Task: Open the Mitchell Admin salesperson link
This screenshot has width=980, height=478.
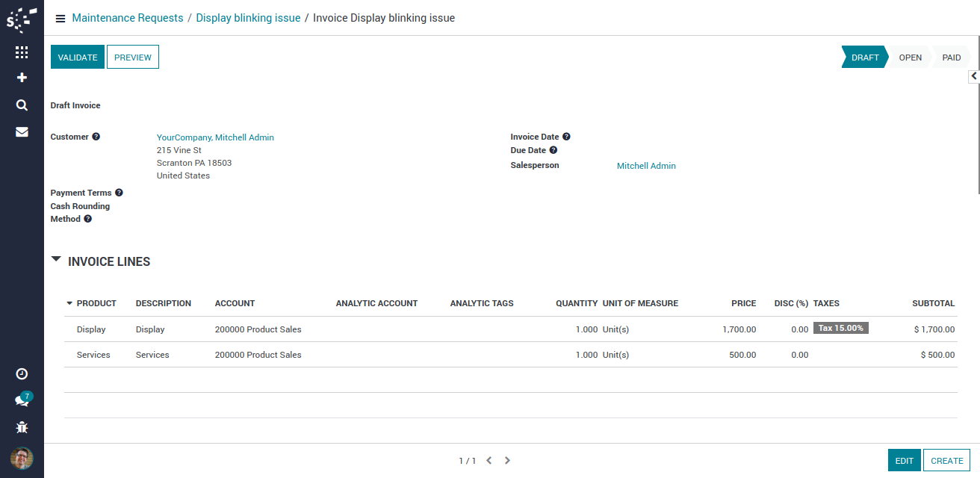Action: pyautogui.click(x=646, y=166)
